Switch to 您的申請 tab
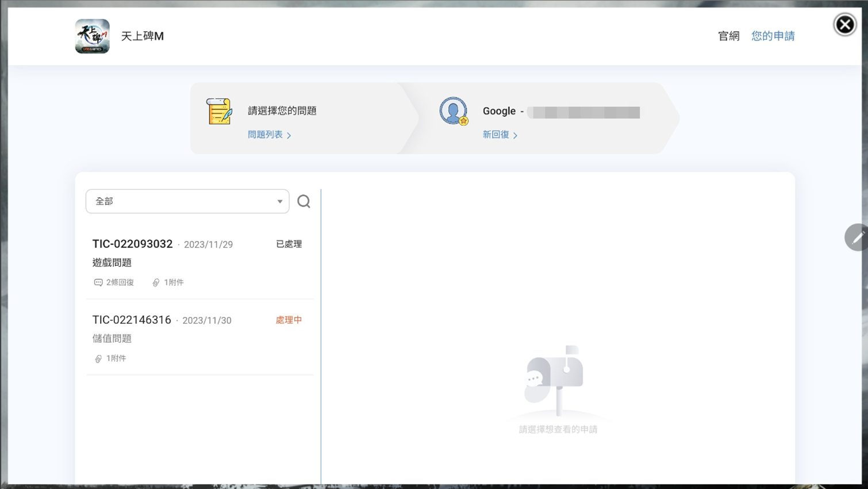 [x=773, y=36]
